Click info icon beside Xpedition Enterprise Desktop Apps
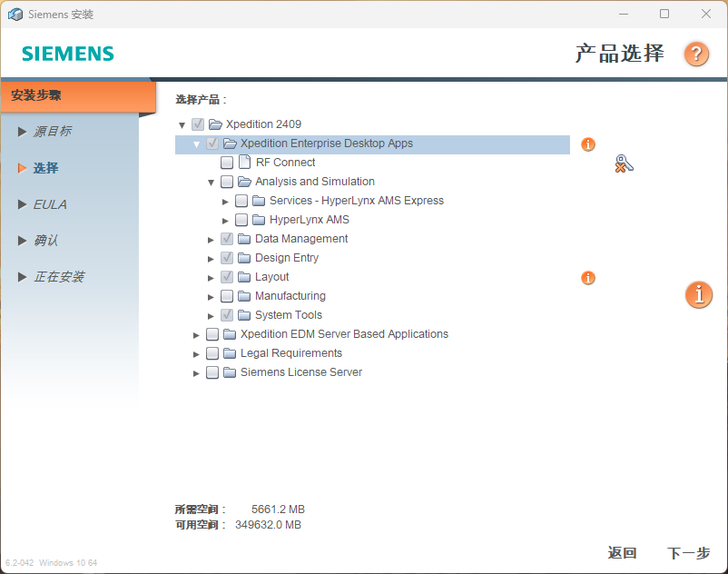Screen dimensions: 728x574 (588, 144)
